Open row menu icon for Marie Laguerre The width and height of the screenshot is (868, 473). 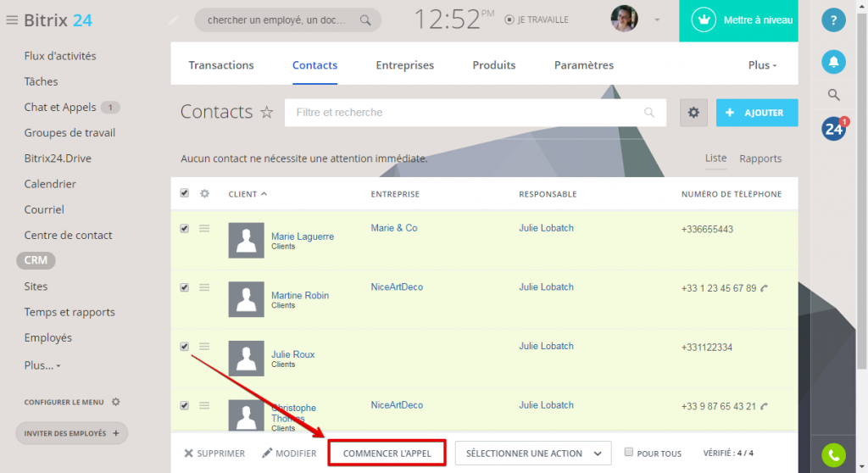[204, 228]
